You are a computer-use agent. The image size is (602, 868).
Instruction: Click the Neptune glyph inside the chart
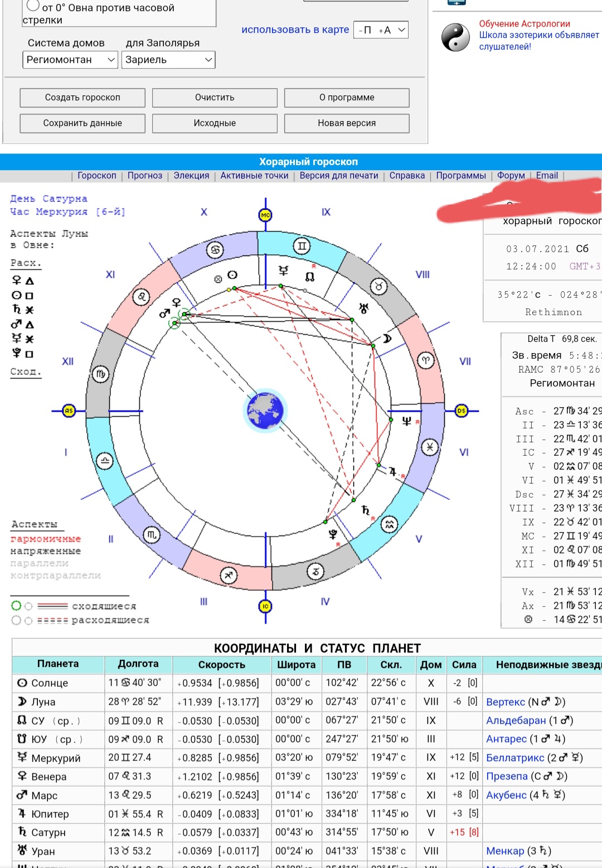[x=406, y=421]
